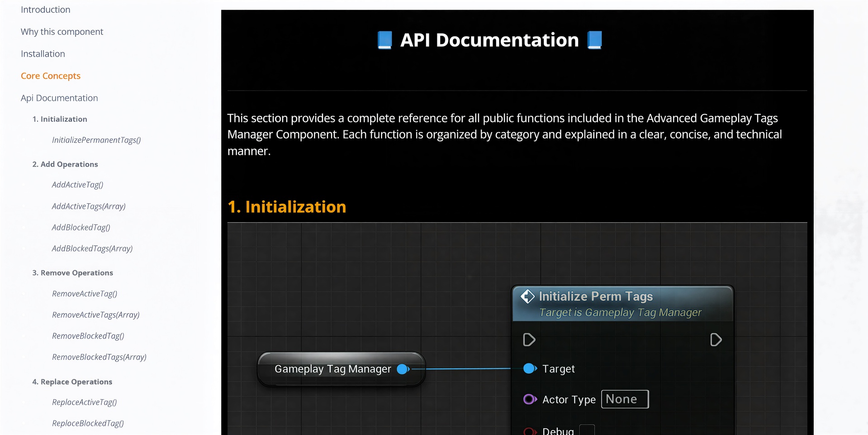Image resolution: width=868 pixels, height=435 pixels.
Task: Go to Why this component
Action: (x=62, y=32)
